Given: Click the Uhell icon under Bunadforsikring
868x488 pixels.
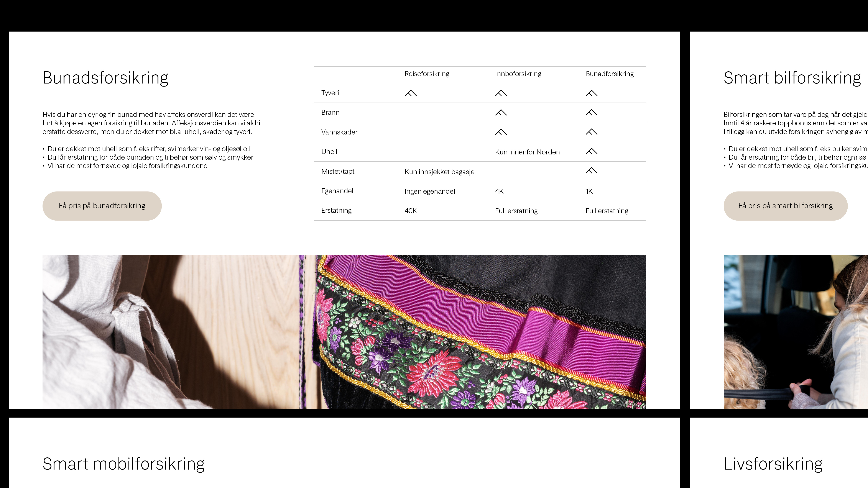Looking at the screenshot, I should pos(591,151).
